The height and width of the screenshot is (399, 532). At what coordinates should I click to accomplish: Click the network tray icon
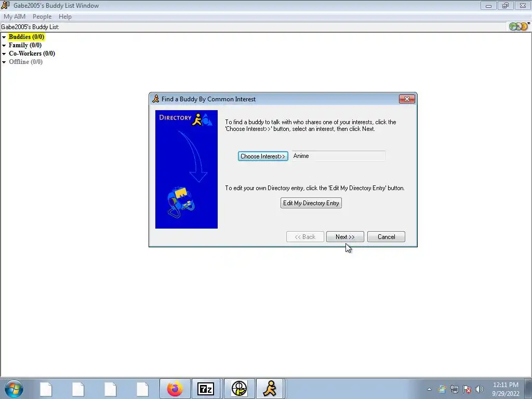[x=454, y=389]
